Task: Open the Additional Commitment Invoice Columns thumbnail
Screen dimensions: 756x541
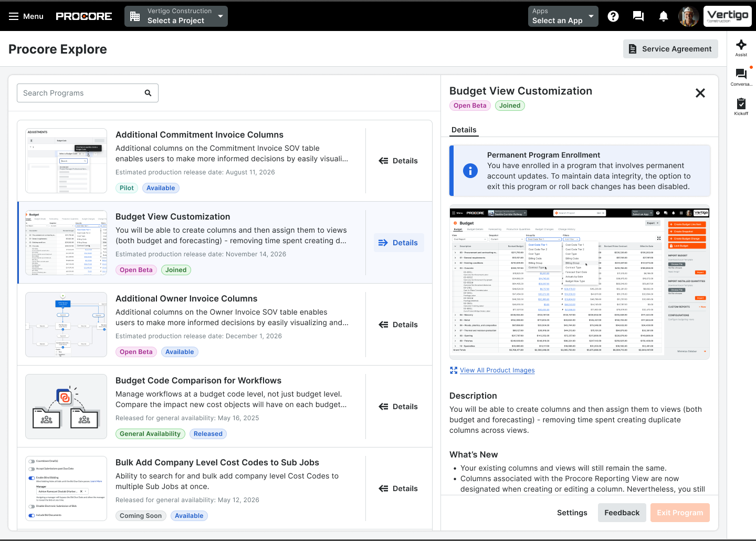Action: (x=66, y=161)
